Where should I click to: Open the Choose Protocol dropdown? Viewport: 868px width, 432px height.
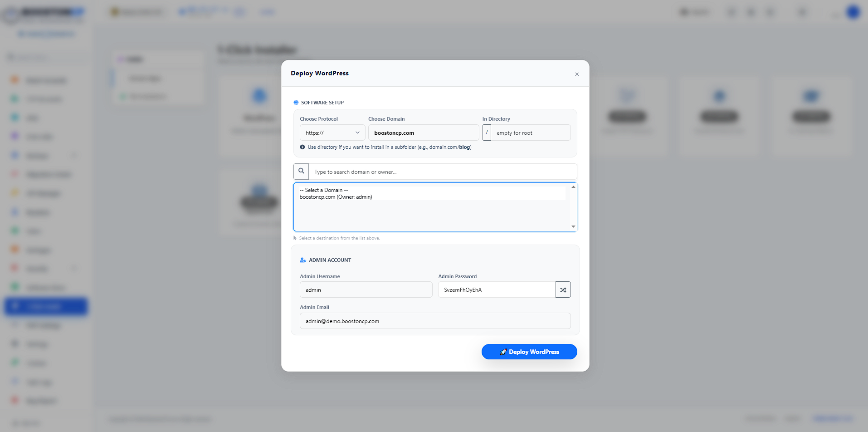click(332, 133)
